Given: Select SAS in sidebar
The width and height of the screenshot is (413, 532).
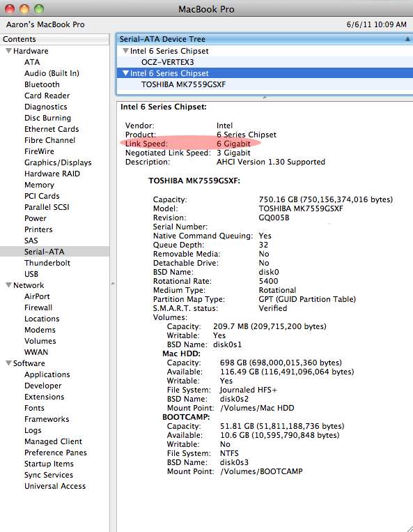Looking at the screenshot, I should [x=31, y=241].
